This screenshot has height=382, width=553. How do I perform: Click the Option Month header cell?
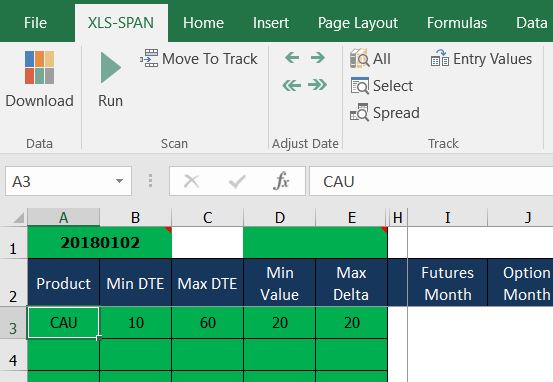click(x=521, y=283)
